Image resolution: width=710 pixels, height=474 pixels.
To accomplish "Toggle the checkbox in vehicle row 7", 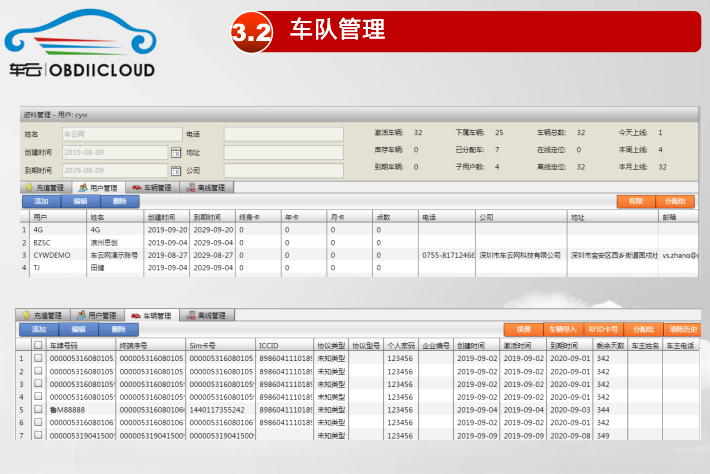I will pos(38,436).
